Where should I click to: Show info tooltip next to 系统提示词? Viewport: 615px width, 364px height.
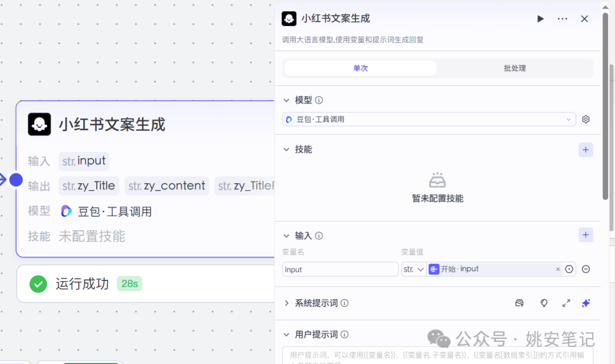point(345,303)
